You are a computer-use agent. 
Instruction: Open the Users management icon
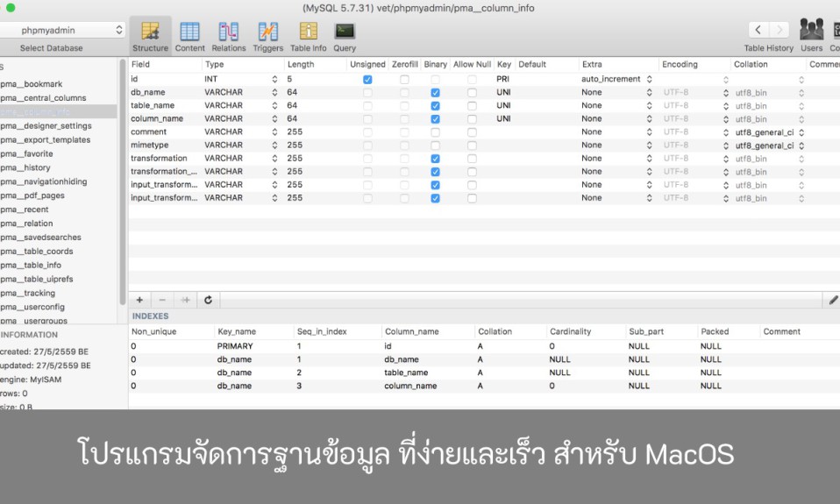(811, 35)
